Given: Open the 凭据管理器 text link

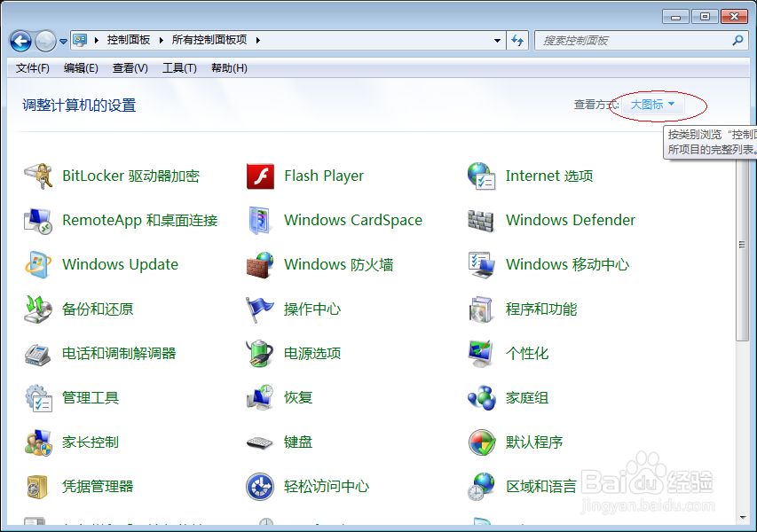Looking at the screenshot, I should (98, 487).
